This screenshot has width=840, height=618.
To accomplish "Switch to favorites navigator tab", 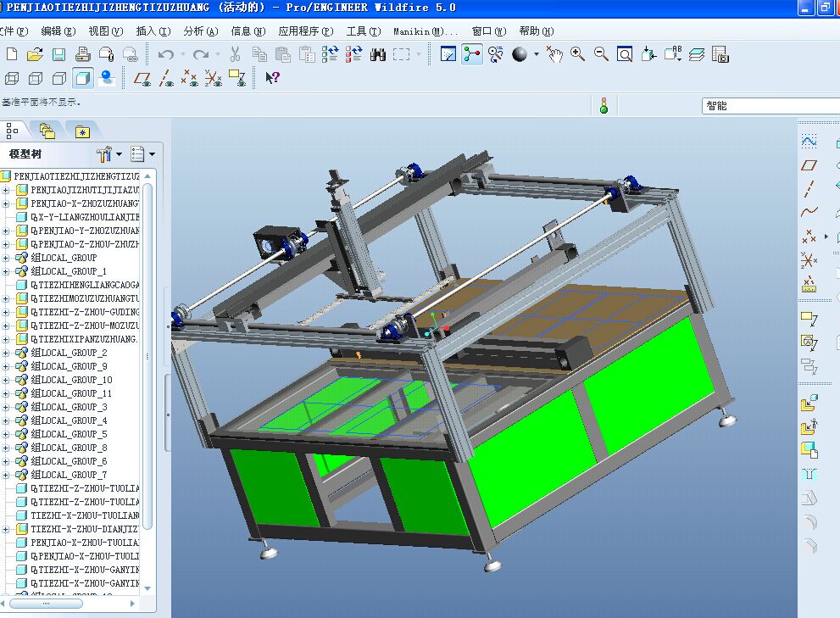I will pos(82,131).
